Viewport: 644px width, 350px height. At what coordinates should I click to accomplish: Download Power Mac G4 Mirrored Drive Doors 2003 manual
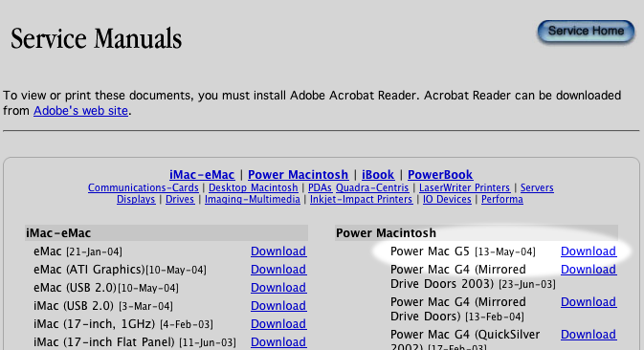click(x=588, y=270)
